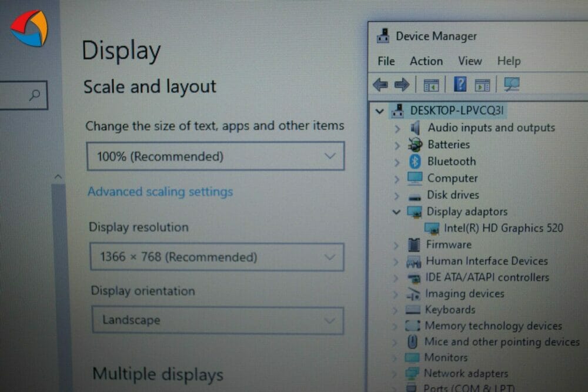Click the Intel(R) HD Graphics 520 device icon
Viewport: 588px width, 392px height.
(432, 228)
